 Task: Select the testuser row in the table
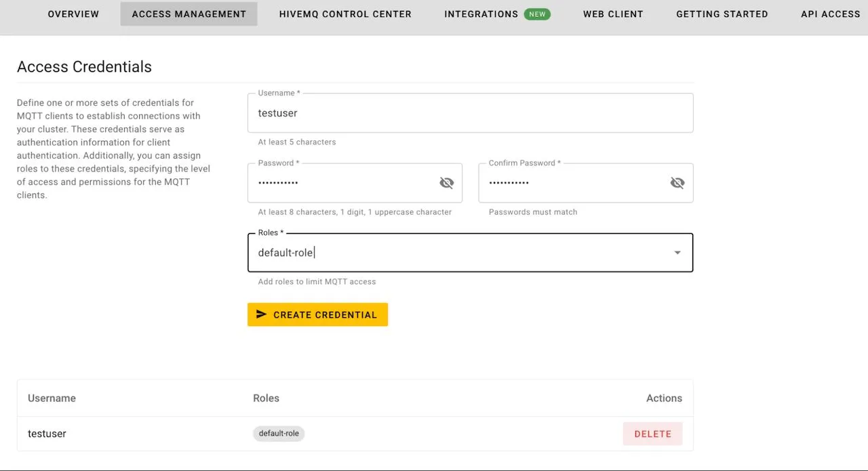(355, 434)
